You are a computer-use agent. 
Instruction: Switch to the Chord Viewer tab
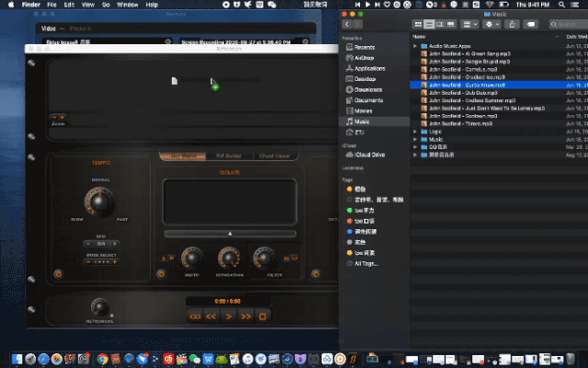point(275,155)
